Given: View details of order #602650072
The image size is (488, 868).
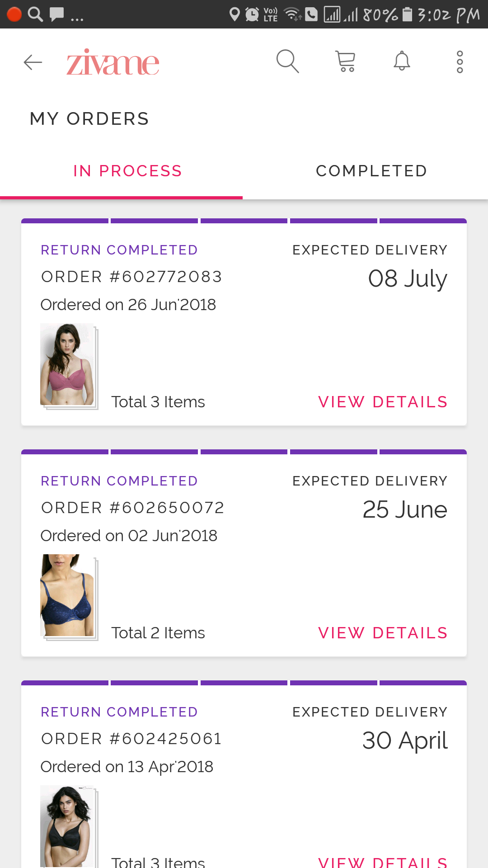Looking at the screenshot, I should (383, 633).
